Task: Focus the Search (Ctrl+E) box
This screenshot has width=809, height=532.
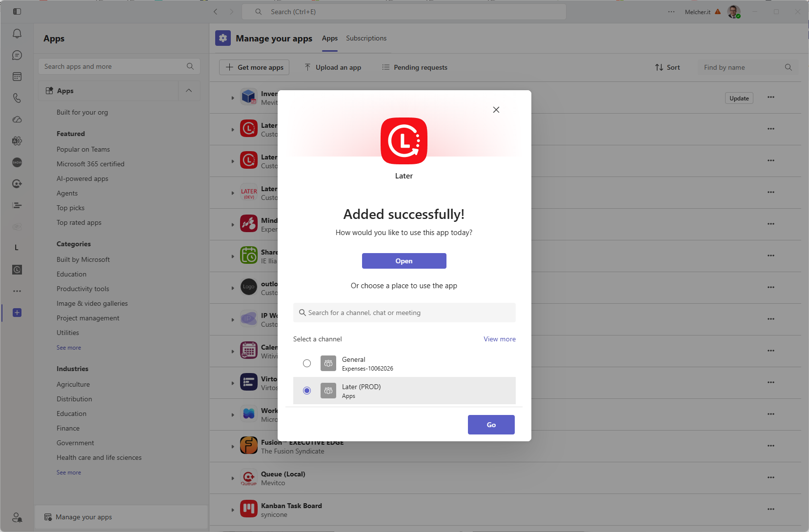Action: pyautogui.click(x=404, y=12)
